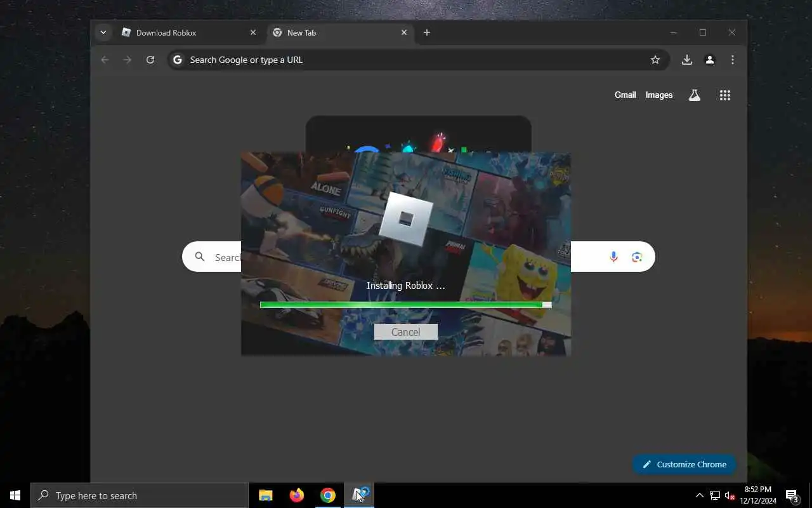812x508 pixels.
Task: Maximize the Chrome window
Action: 703,32
